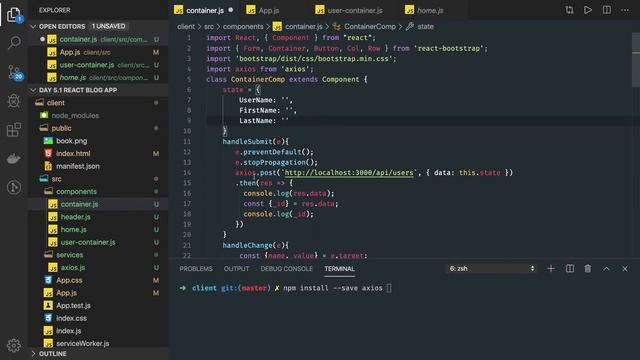Select the terminal 6: zsh dropdown
This screenshot has height=360, width=640.
[491, 269]
